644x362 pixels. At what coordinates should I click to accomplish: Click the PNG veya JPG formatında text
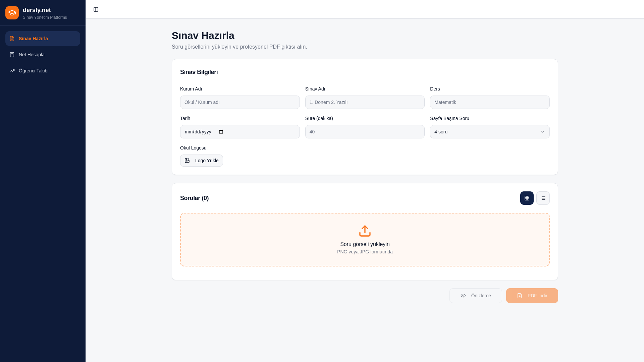365,252
